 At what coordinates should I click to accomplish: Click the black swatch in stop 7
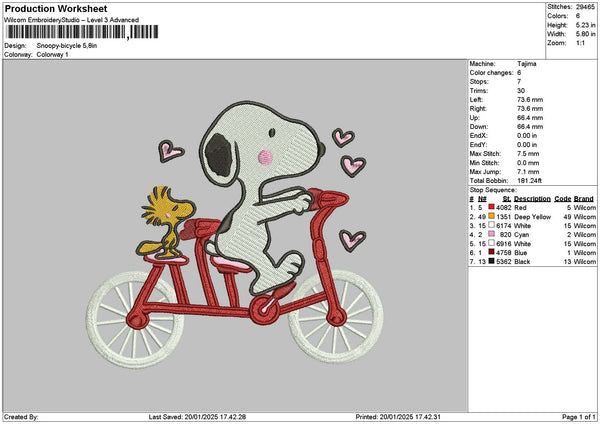[x=491, y=261]
